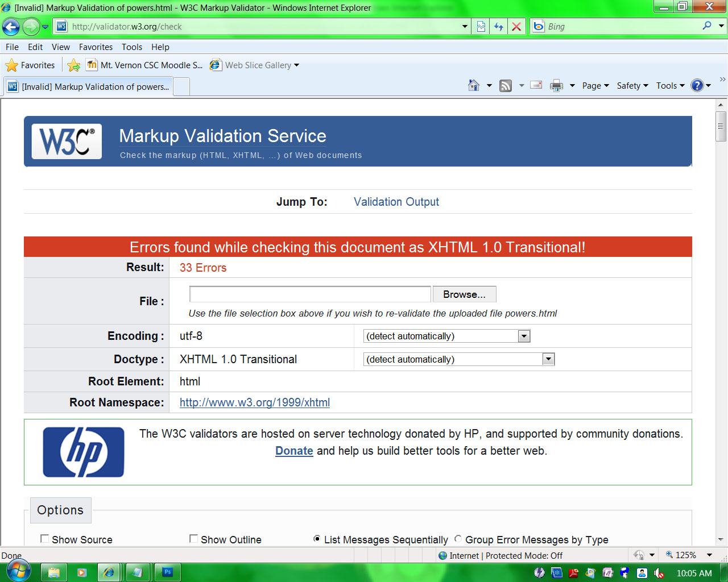Click the file path input field
This screenshot has height=582, width=728.
click(309, 294)
